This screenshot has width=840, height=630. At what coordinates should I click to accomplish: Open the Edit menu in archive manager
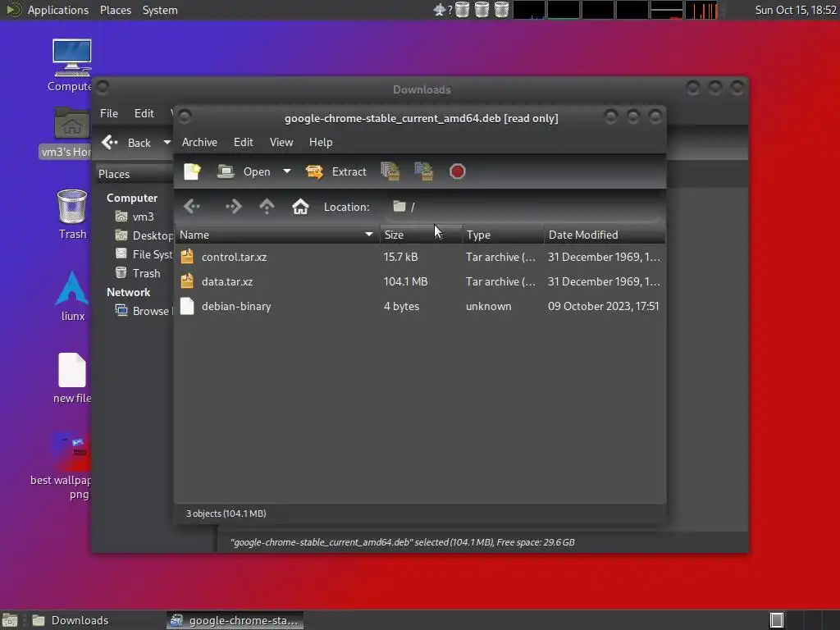tap(243, 142)
